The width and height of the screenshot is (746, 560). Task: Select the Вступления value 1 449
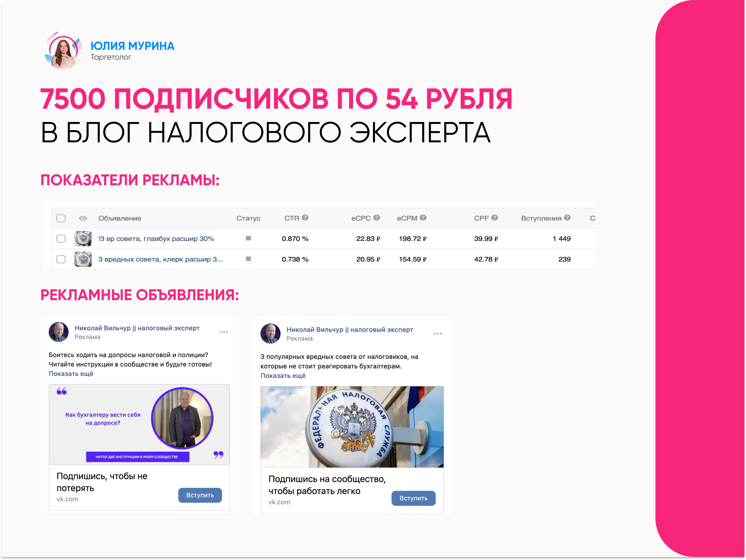(x=561, y=239)
